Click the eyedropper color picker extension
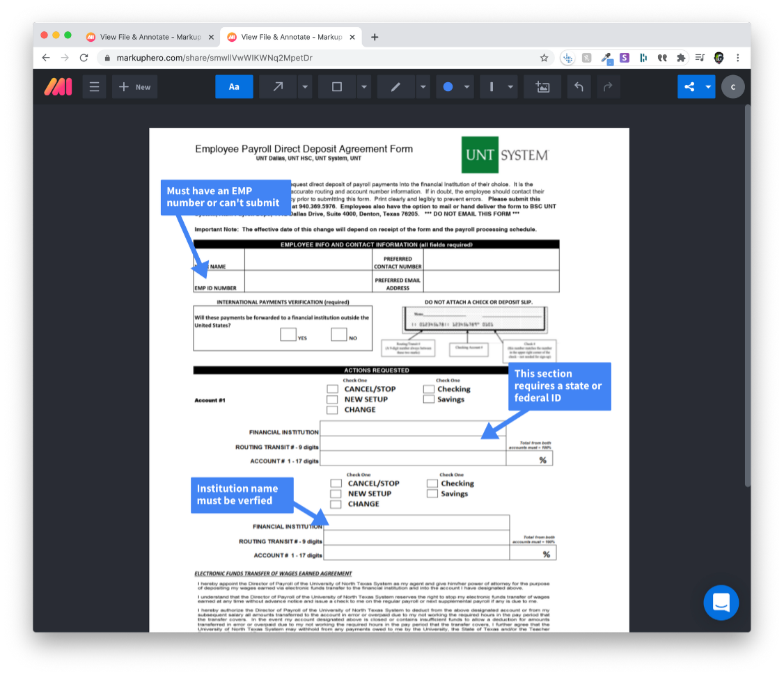This screenshot has height=675, width=784. (x=606, y=58)
